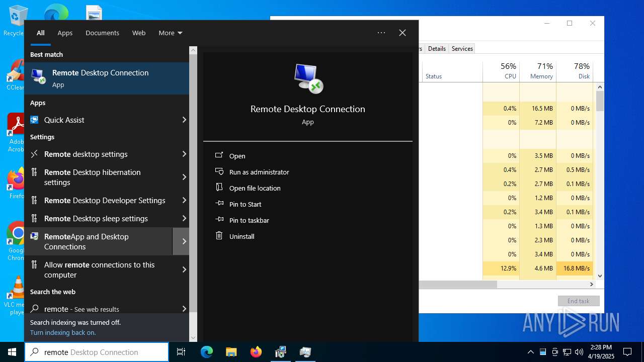This screenshot has width=644, height=362.
Task: Click the Remote Desktop sleep settings icon
Action: (34, 218)
